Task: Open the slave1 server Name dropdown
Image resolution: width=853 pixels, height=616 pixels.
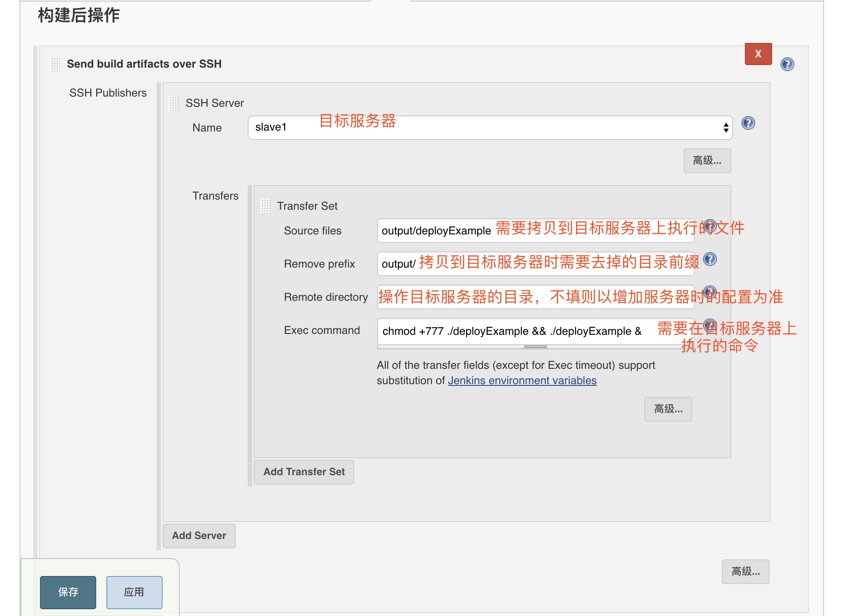Action: coord(489,128)
